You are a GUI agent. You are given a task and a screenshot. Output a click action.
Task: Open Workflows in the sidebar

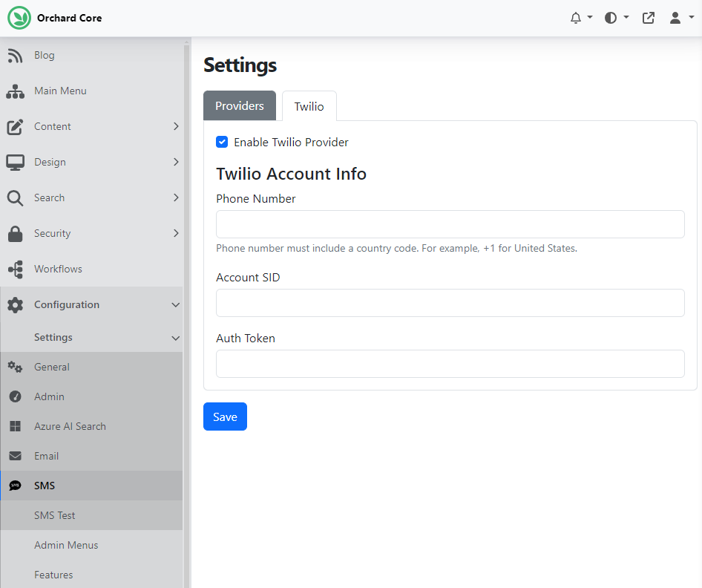click(58, 269)
